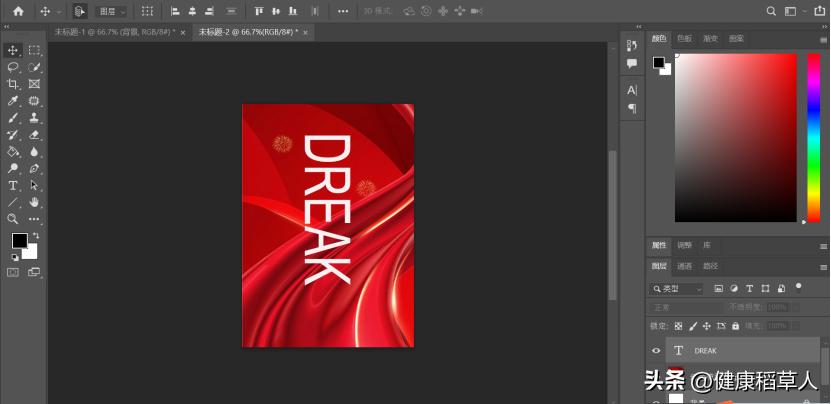
Task: Open the History panel icon
Action: [632, 46]
